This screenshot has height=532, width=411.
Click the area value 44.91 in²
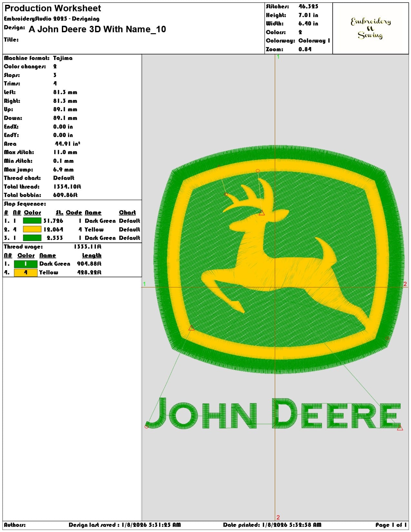click(x=67, y=144)
